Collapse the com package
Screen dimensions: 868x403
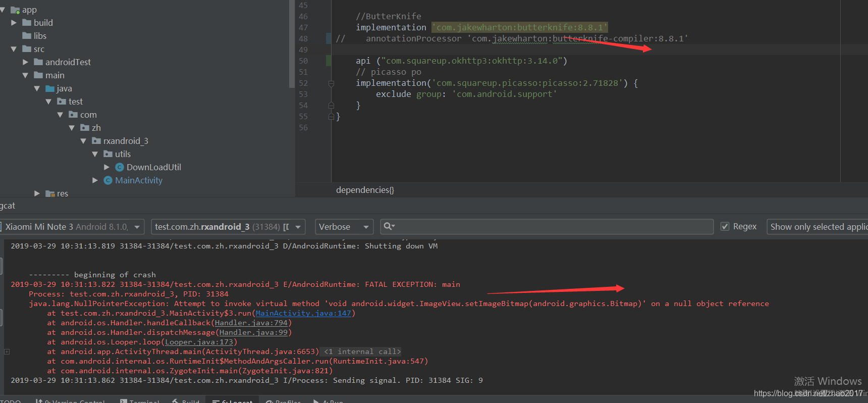click(61, 115)
